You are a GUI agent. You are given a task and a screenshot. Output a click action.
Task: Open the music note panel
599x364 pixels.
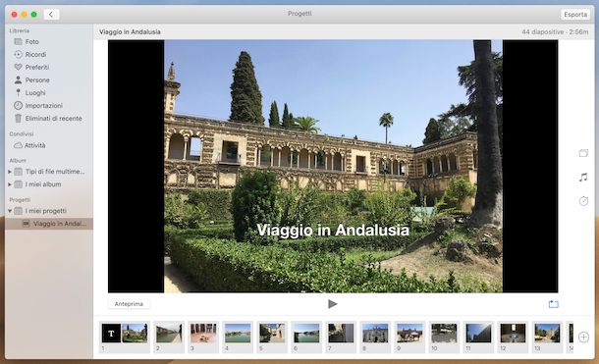(x=583, y=177)
